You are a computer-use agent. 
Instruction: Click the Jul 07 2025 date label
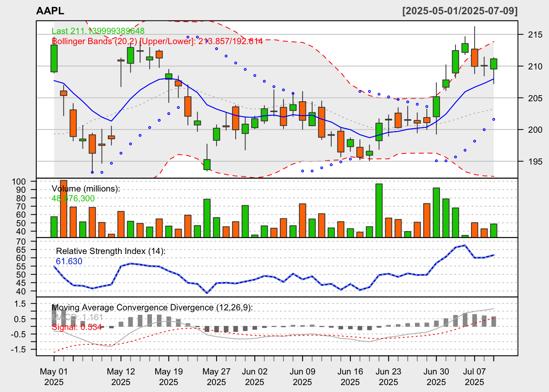point(475,377)
